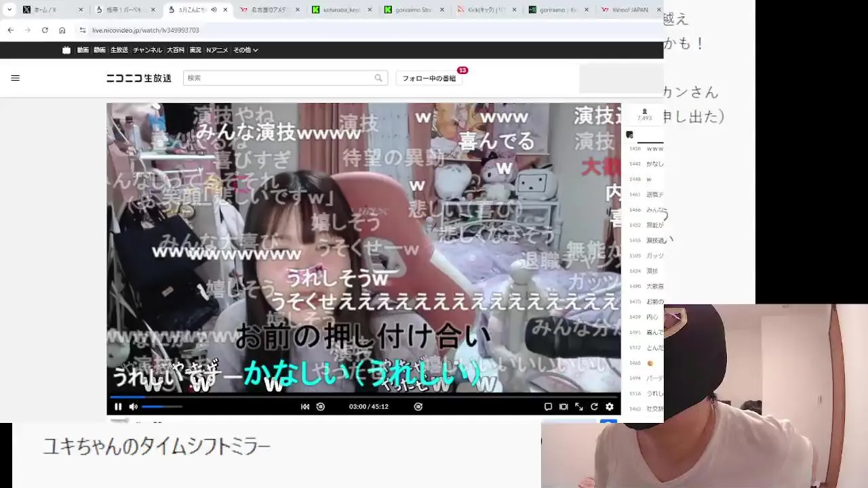868x488 pixels.
Task: Reload the browser page
Action: click(45, 30)
